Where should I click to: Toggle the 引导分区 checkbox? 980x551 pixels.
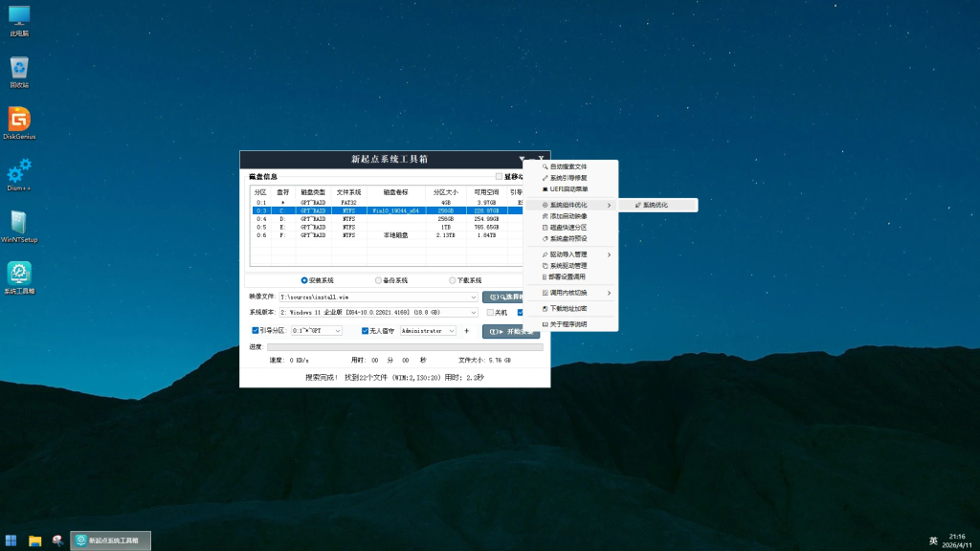254,330
